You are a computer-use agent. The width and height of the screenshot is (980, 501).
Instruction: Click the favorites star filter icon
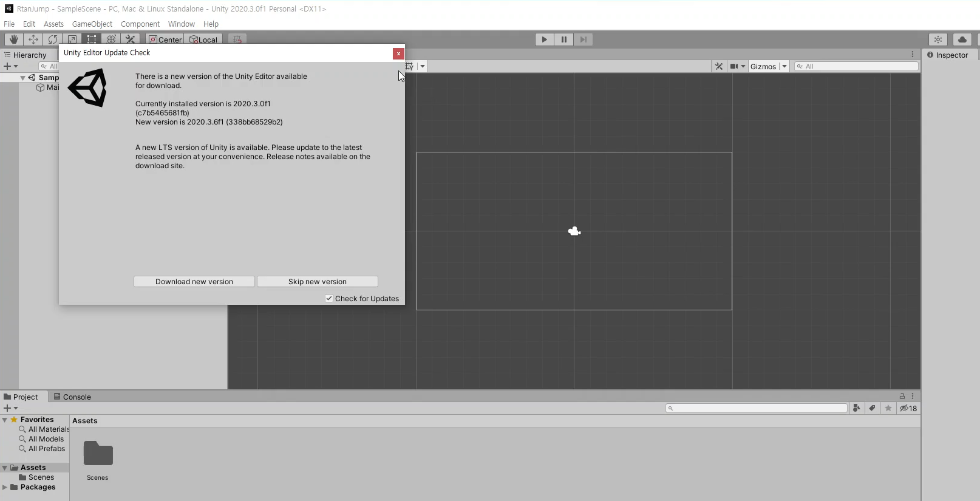point(888,408)
